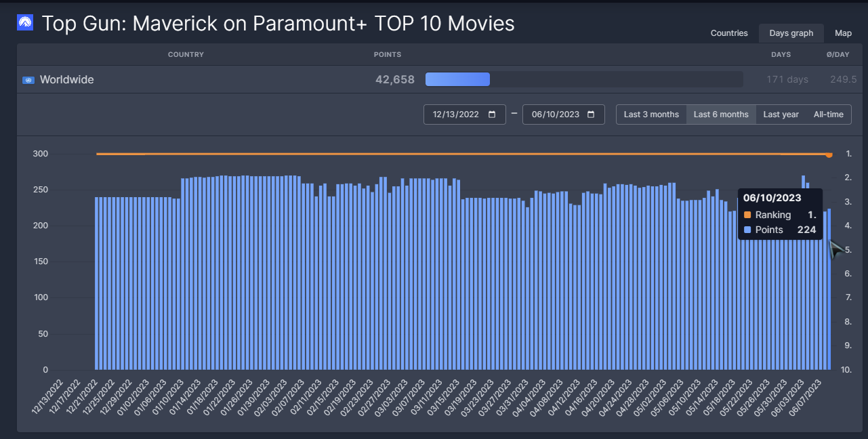Image resolution: width=868 pixels, height=439 pixels.
Task: Click the 100 label on the points axis
Action: pyautogui.click(x=41, y=297)
